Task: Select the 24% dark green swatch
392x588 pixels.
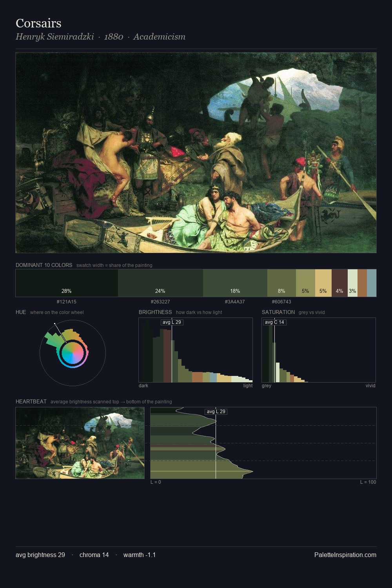Action: coord(160,283)
